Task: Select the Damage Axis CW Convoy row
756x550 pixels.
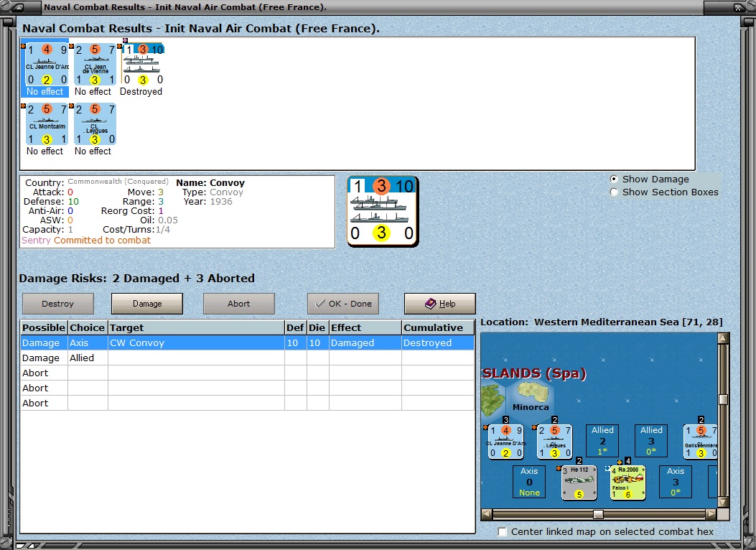Action: [x=248, y=342]
